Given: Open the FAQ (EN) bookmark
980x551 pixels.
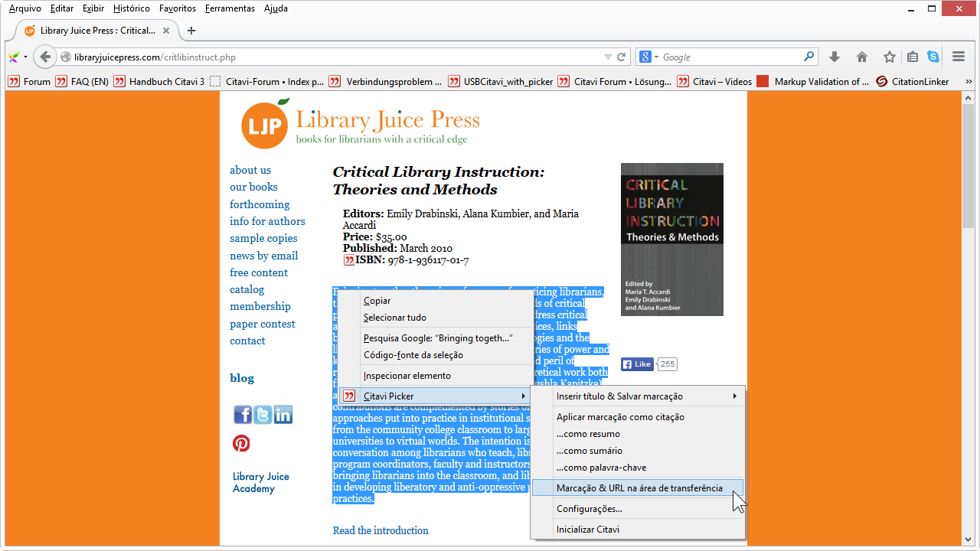Looking at the screenshot, I should tap(82, 82).
